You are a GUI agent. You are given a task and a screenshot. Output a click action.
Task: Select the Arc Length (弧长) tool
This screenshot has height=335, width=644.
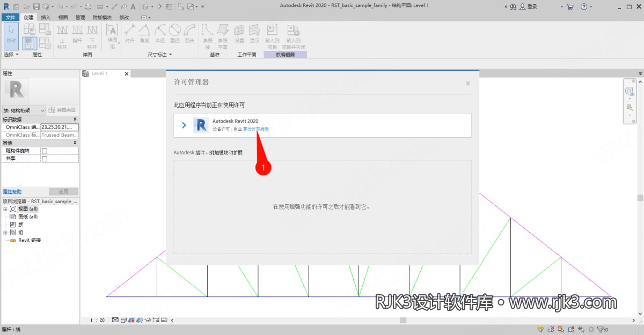(189, 33)
